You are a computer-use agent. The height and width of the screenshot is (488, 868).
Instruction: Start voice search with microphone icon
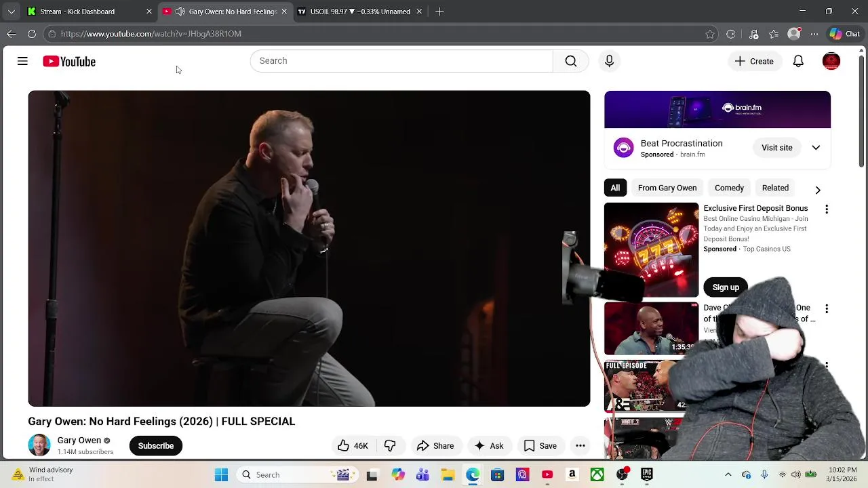pyautogui.click(x=609, y=61)
